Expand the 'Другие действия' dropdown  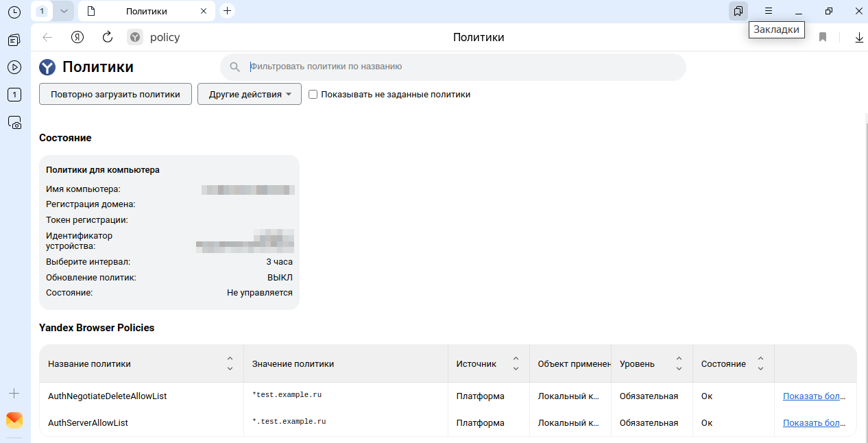pyautogui.click(x=250, y=95)
